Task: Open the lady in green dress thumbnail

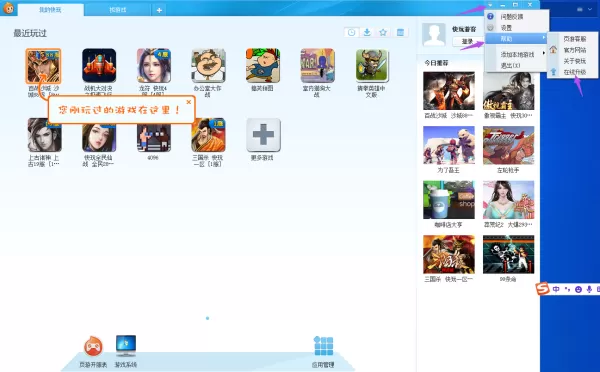Action: (509, 200)
